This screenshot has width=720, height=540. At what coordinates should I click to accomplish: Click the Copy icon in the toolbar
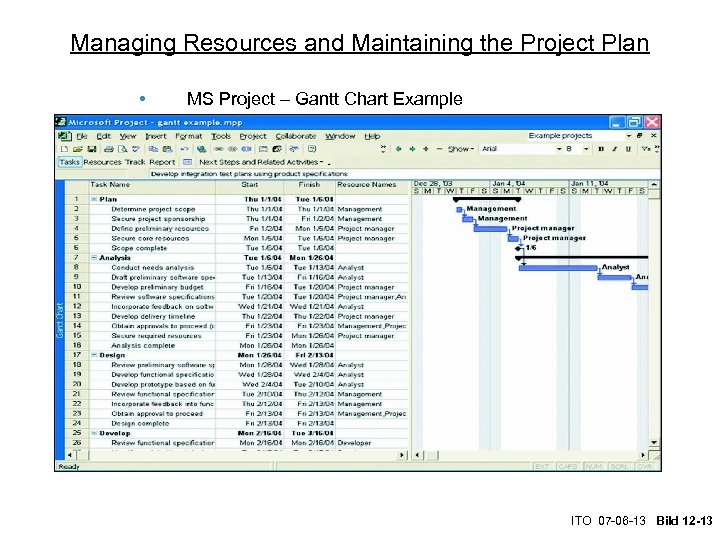(153, 149)
